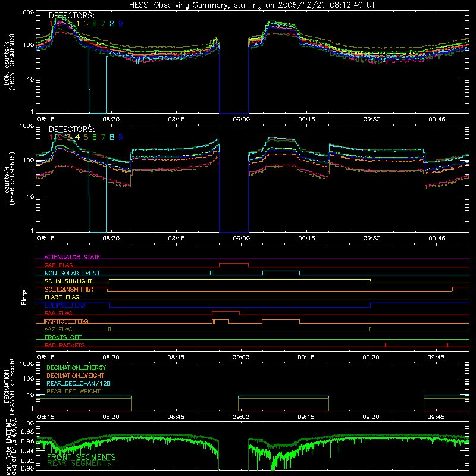Select blue detector 9 in front segments legend
Screen dimensions: 476x476
click(121, 24)
